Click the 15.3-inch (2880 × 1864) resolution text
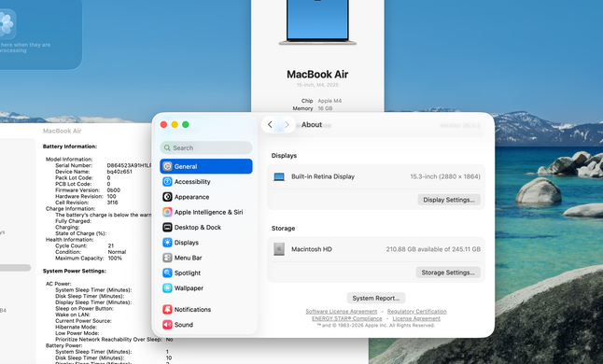 [445, 176]
